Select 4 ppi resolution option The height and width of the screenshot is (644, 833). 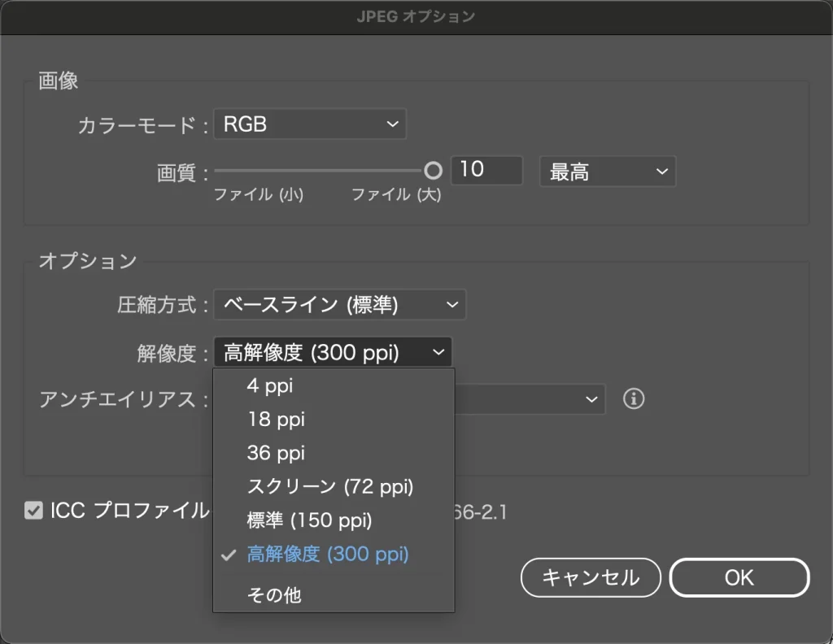tap(334, 386)
